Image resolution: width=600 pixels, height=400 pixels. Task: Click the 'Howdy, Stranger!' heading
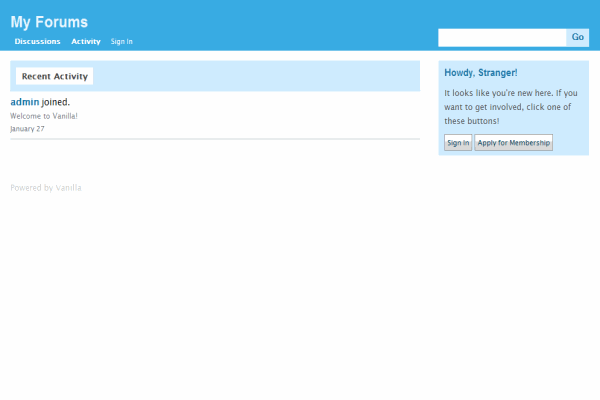coord(480,73)
